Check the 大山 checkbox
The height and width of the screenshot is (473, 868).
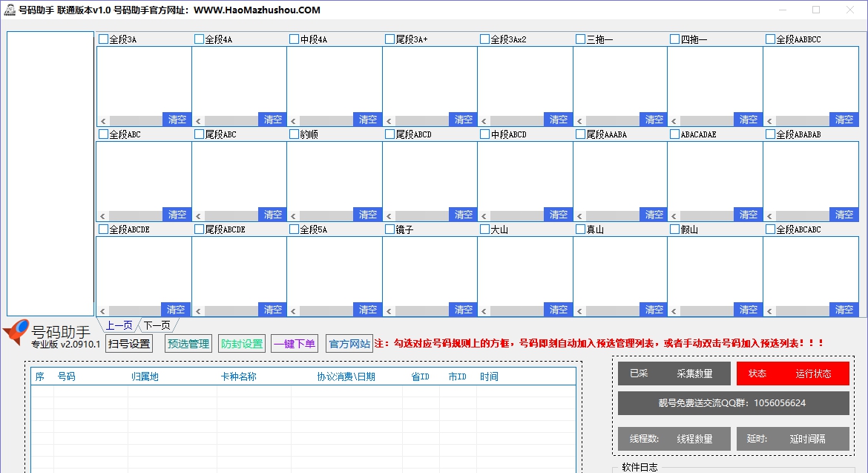[485, 229]
